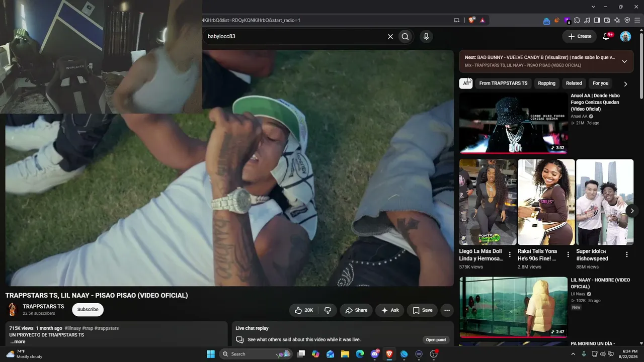Show hidden system tray icons
644x362 pixels.
tap(573, 354)
